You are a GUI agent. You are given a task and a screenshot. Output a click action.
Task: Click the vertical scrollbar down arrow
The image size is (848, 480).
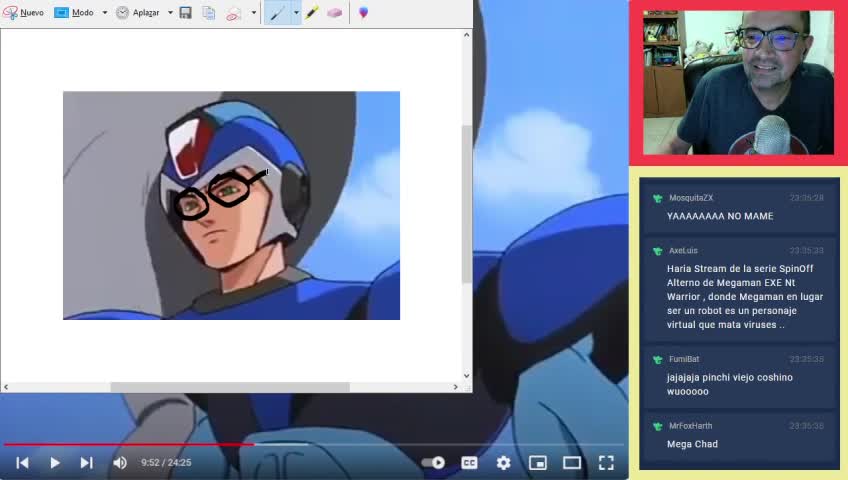[x=467, y=376]
